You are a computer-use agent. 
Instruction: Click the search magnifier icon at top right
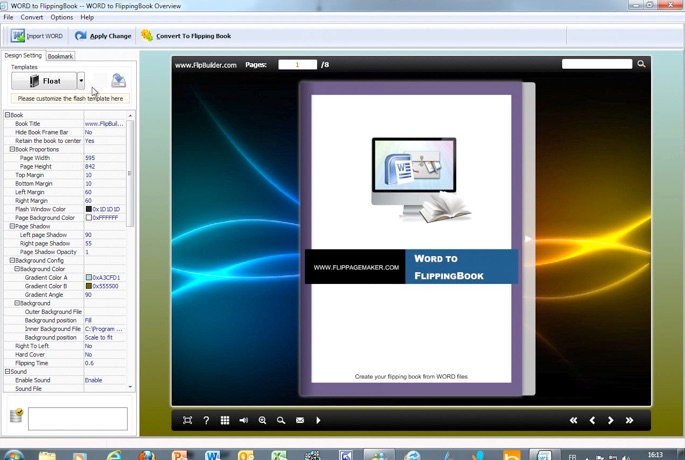tap(641, 64)
